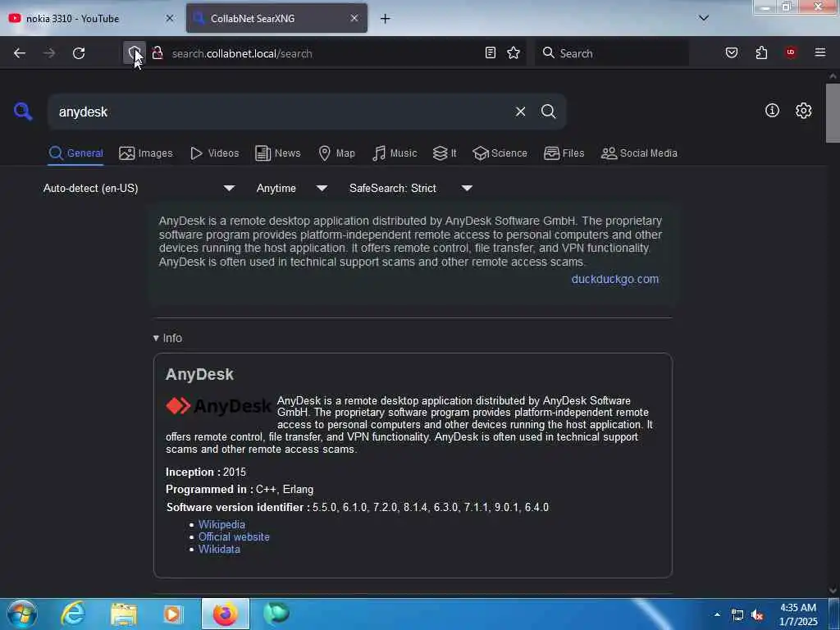Click the scrollbar down arrow
Image resolution: width=840 pixels, height=630 pixels.
click(833, 591)
